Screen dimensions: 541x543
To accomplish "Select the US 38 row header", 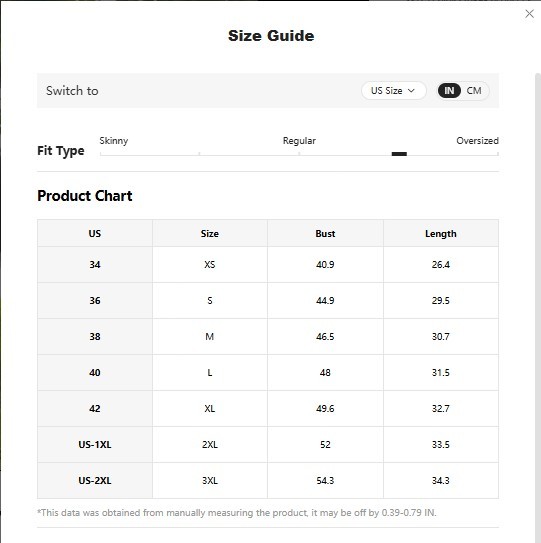I will (x=95, y=337).
